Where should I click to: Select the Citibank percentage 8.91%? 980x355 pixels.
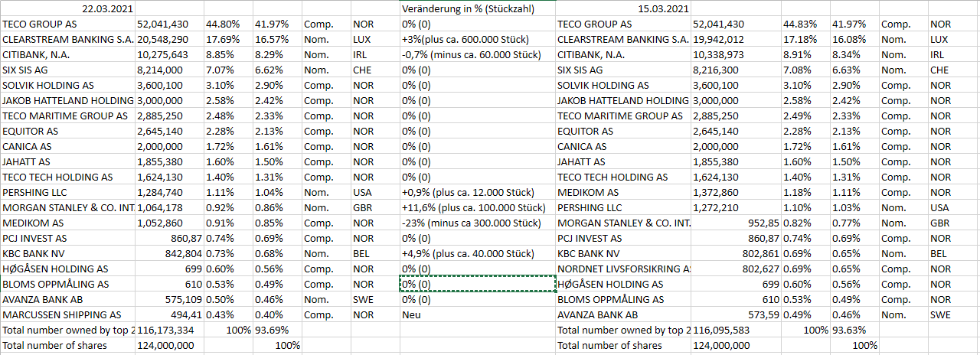(805, 54)
